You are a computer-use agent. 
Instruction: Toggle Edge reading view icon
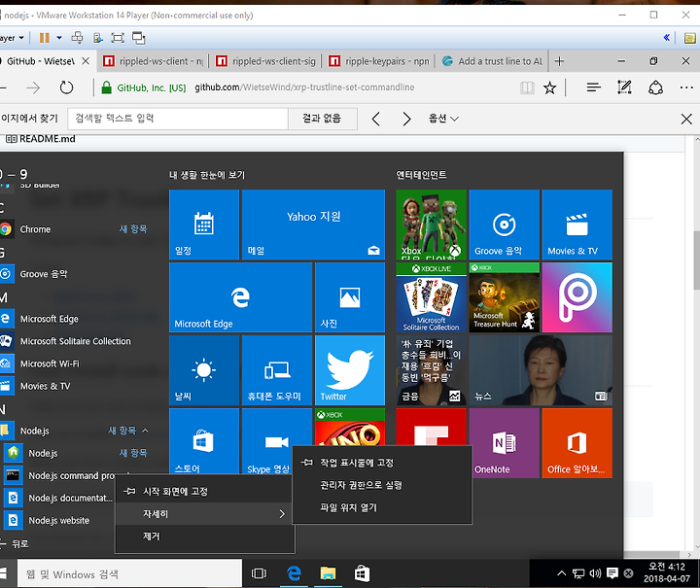pyautogui.click(x=527, y=87)
